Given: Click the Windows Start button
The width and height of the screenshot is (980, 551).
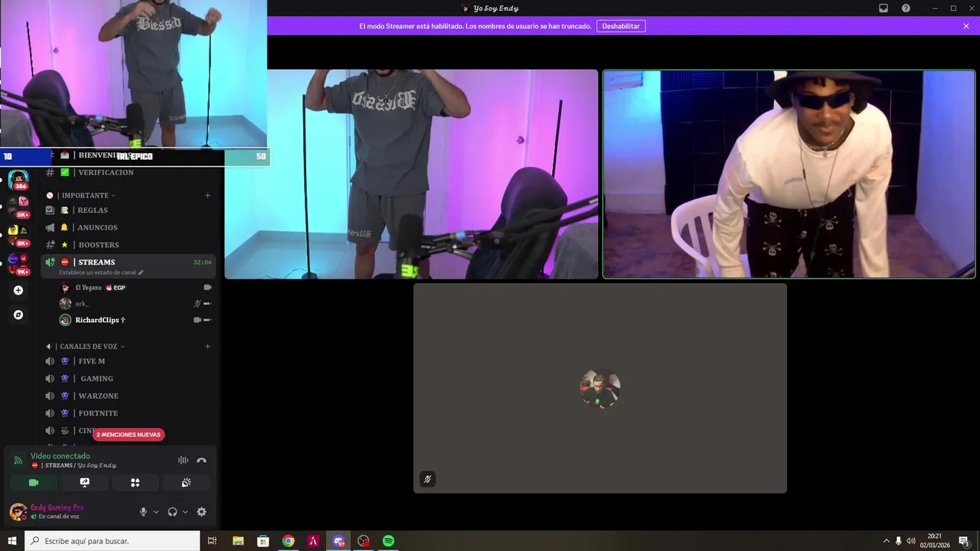Looking at the screenshot, I should click(x=12, y=541).
